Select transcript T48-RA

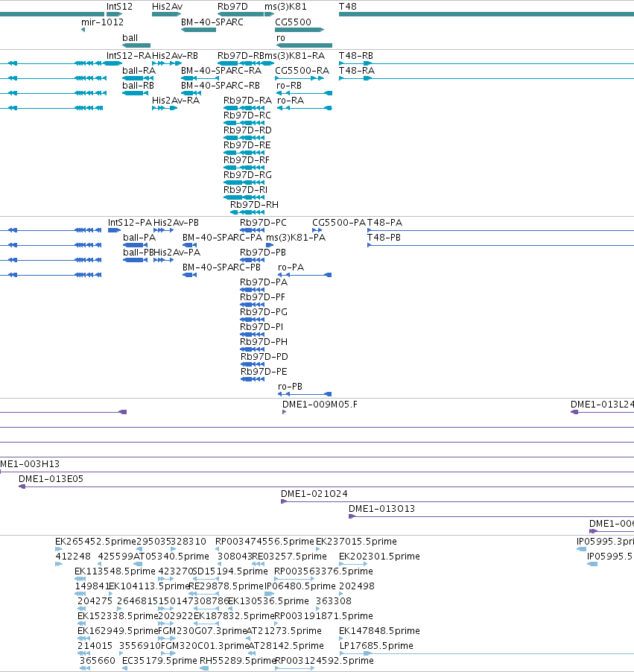pyautogui.click(x=356, y=70)
